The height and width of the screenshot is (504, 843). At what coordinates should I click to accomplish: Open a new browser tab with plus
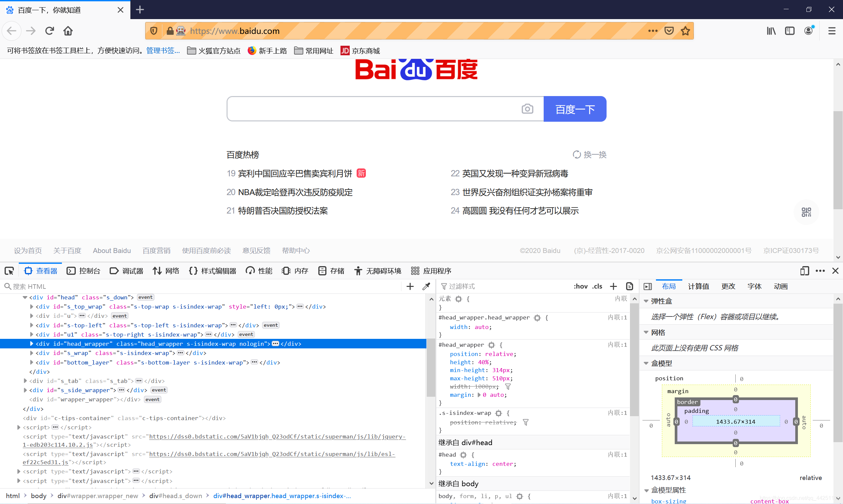click(x=140, y=10)
